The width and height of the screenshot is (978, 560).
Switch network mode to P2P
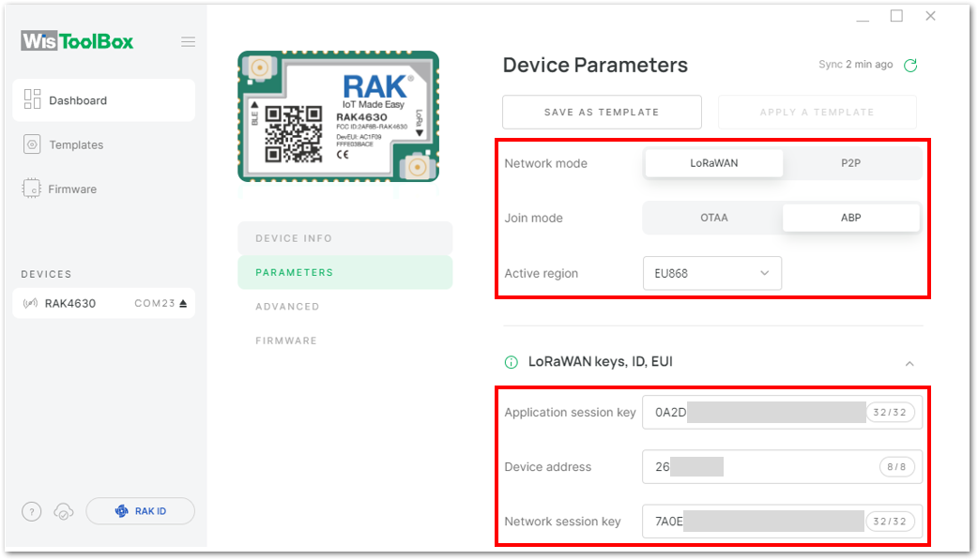[x=850, y=163]
